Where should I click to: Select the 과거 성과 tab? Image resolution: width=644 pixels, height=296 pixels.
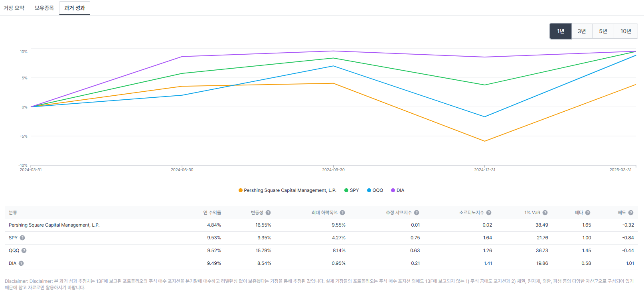point(75,8)
